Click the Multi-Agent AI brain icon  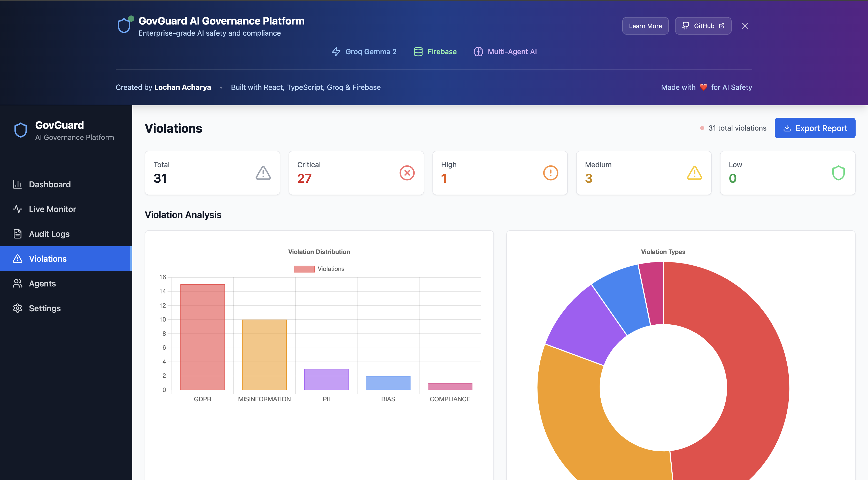tap(478, 52)
